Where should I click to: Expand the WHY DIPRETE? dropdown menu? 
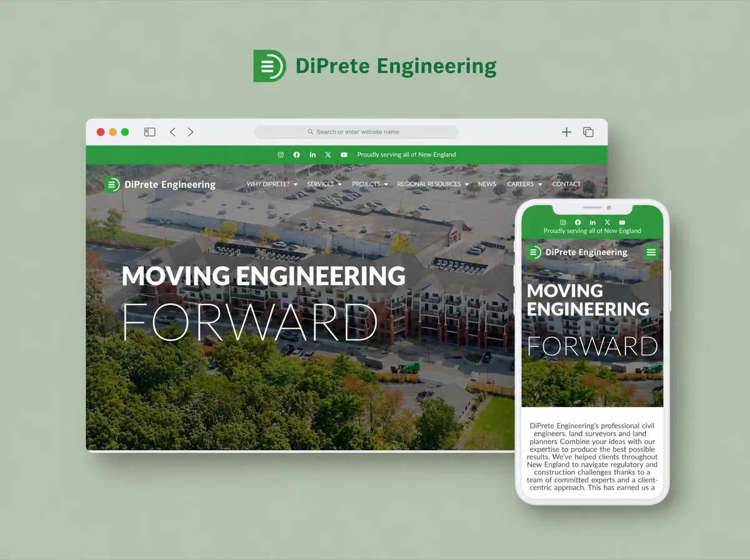272,184
